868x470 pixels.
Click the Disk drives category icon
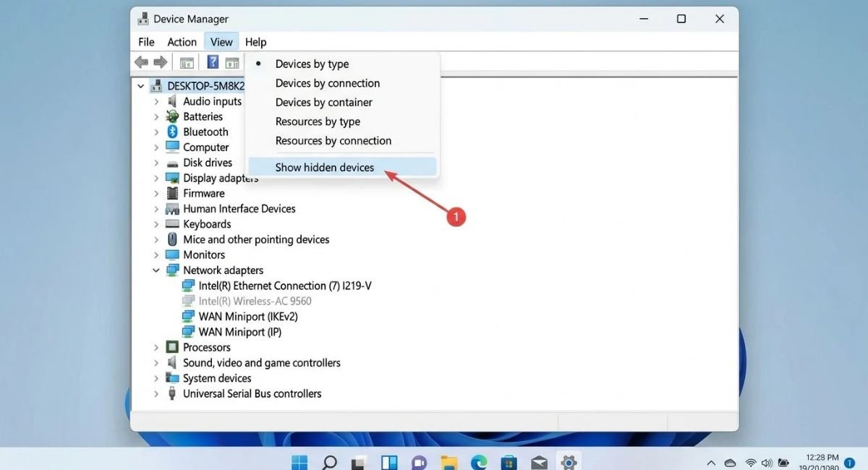tap(172, 163)
